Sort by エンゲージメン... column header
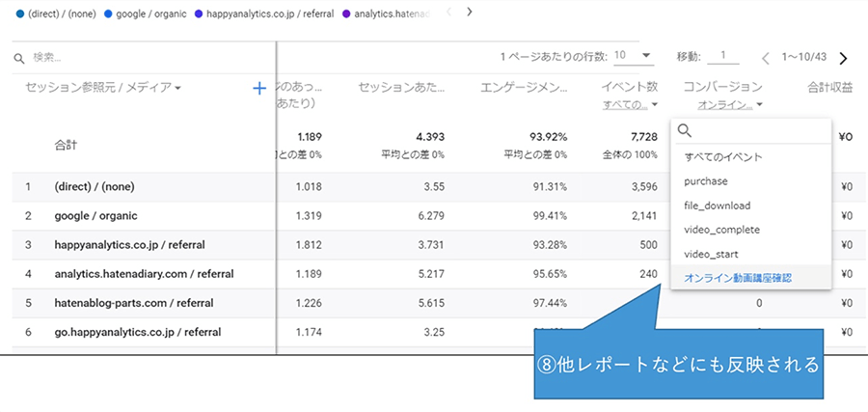 [524, 87]
